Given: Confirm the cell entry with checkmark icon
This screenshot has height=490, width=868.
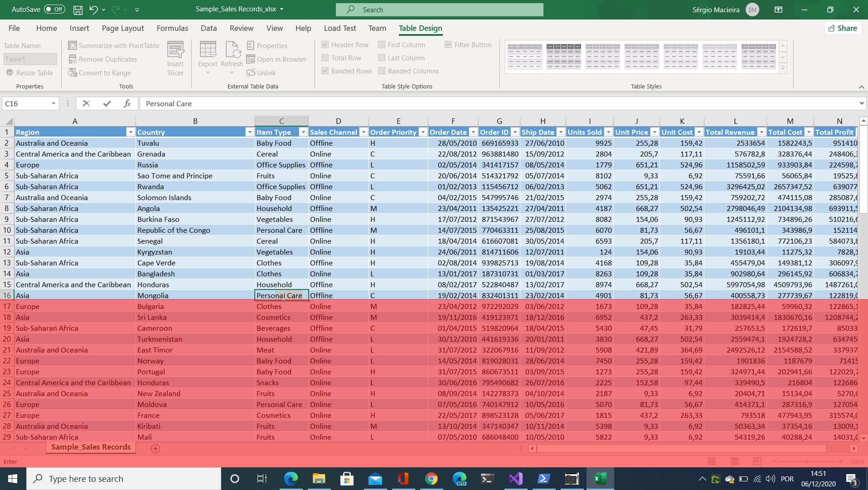Looking at the screenshot, I should [x=107, y=103].
